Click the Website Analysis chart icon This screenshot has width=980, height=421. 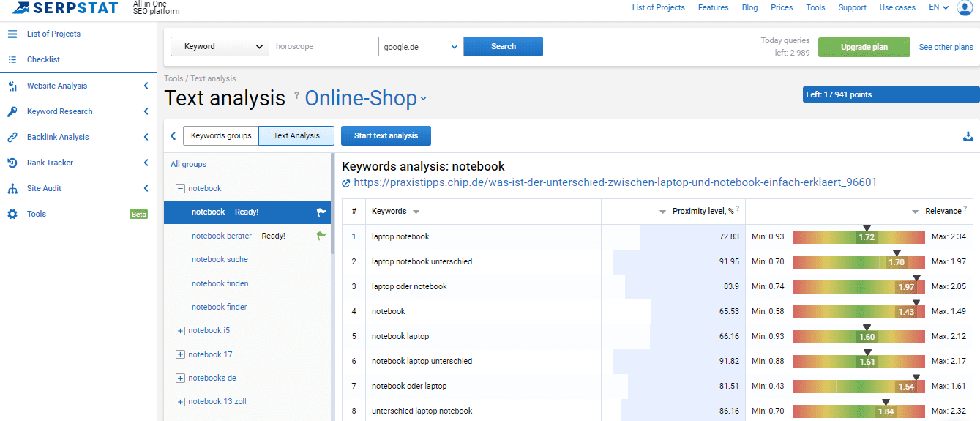click(12, 86)
